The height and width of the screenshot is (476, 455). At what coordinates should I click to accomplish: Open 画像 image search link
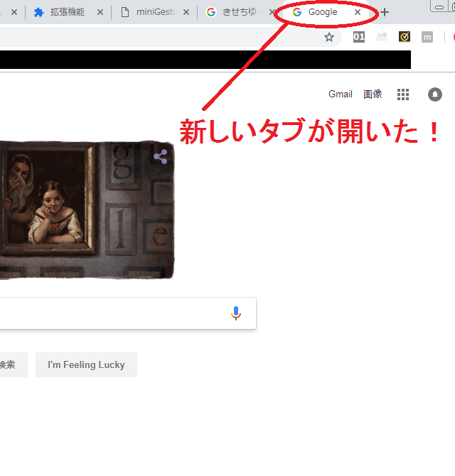pyautogui.click(x=373, y=94)
